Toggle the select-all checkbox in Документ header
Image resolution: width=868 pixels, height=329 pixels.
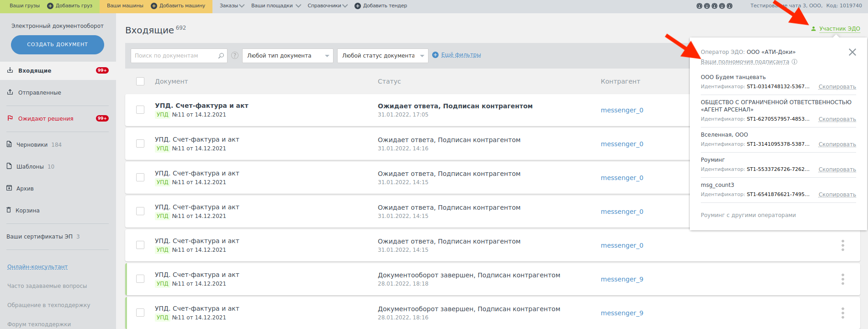pos(140,81)
